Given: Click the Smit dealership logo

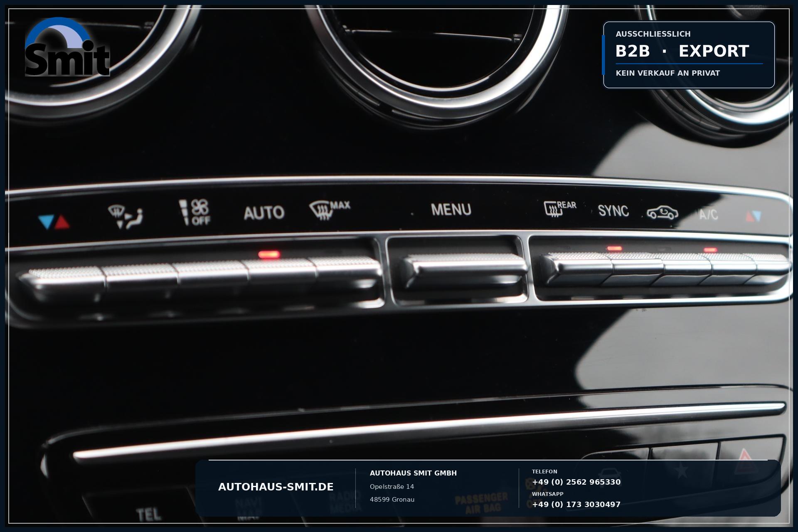Looking at the screenshot, I should point(67,47).
